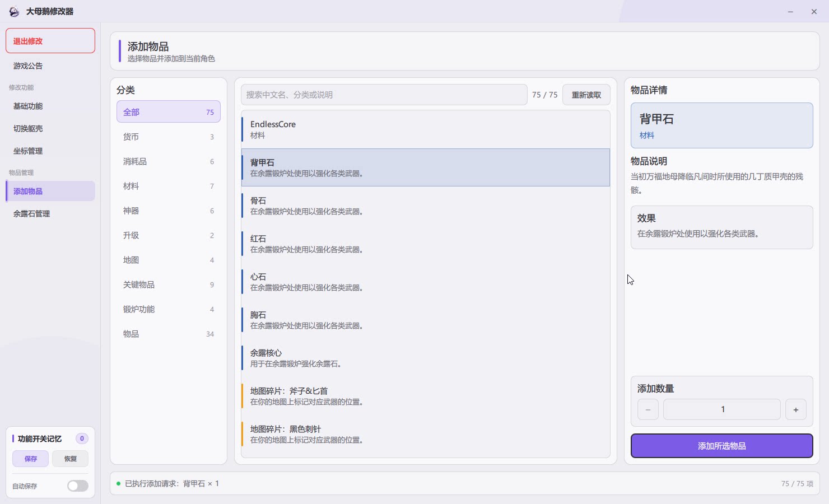Select the EndlessCore item
This screenshot has height=504, width=829.
pos(426,129)
